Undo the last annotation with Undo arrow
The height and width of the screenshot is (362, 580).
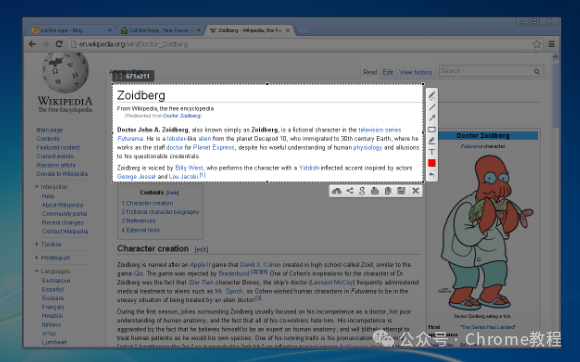[432, 175]
